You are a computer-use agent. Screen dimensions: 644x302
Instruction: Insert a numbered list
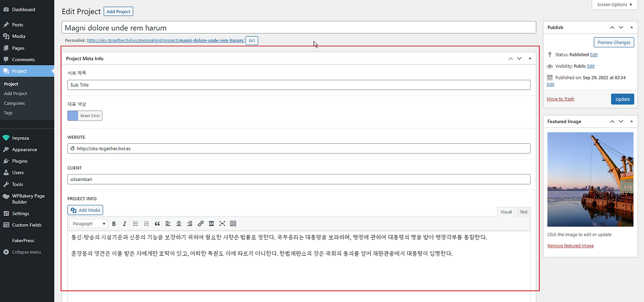coord(146,224)
